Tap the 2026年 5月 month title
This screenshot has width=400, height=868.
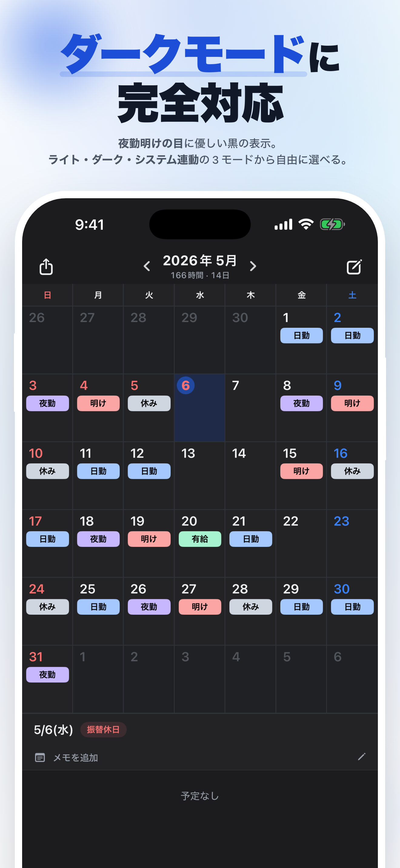coord(200,261)
